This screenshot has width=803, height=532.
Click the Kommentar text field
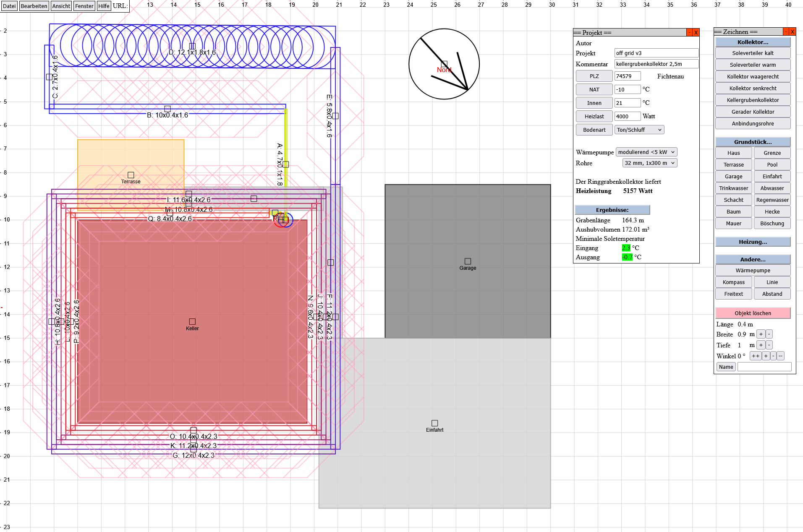coord(656,64)
